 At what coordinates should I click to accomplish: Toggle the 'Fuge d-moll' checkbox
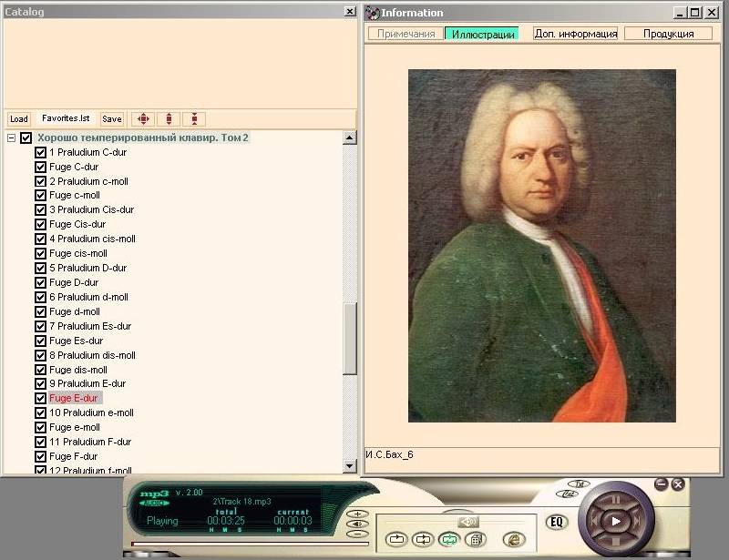point(40,311)
